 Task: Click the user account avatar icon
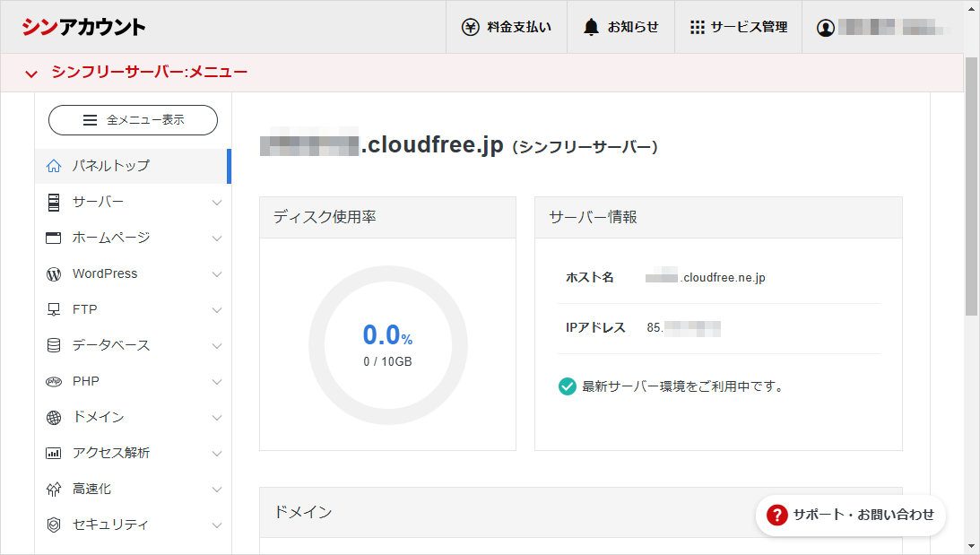click(825, 28)
